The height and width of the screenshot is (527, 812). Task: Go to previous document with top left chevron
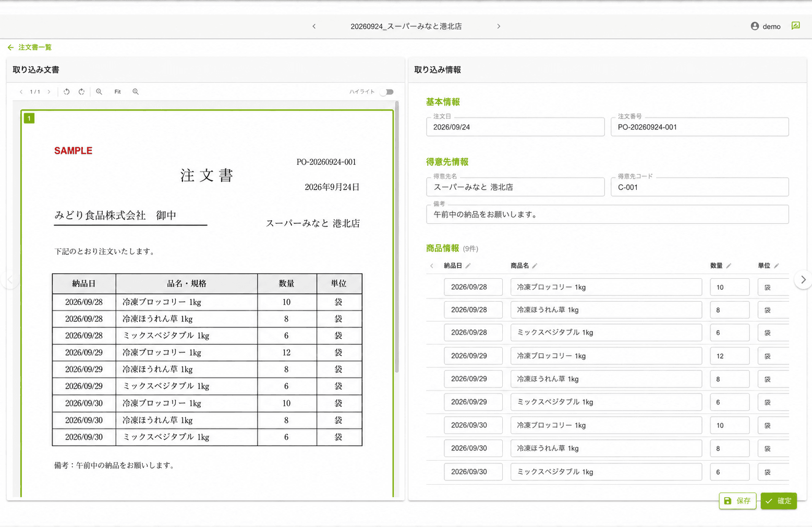pos(314,26)
